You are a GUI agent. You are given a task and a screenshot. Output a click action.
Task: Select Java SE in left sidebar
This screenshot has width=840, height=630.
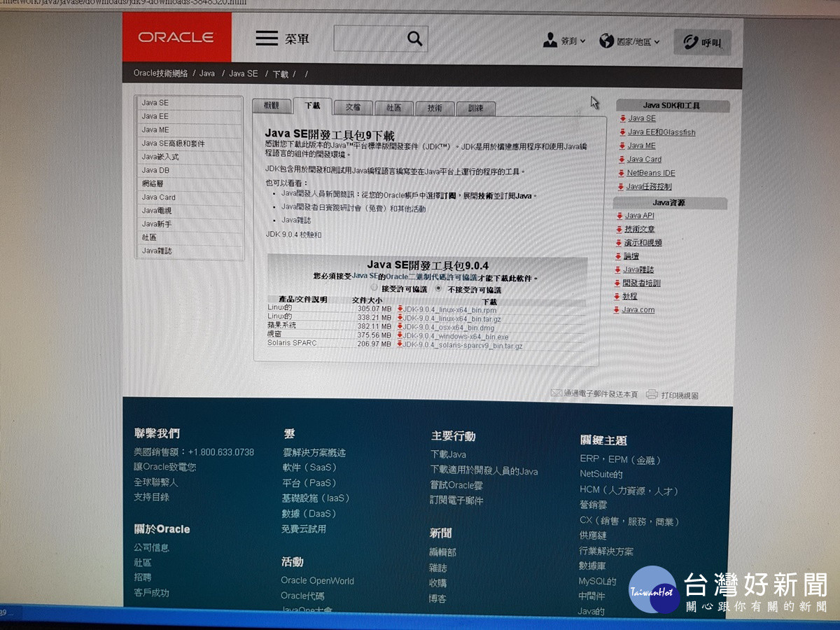155,103
